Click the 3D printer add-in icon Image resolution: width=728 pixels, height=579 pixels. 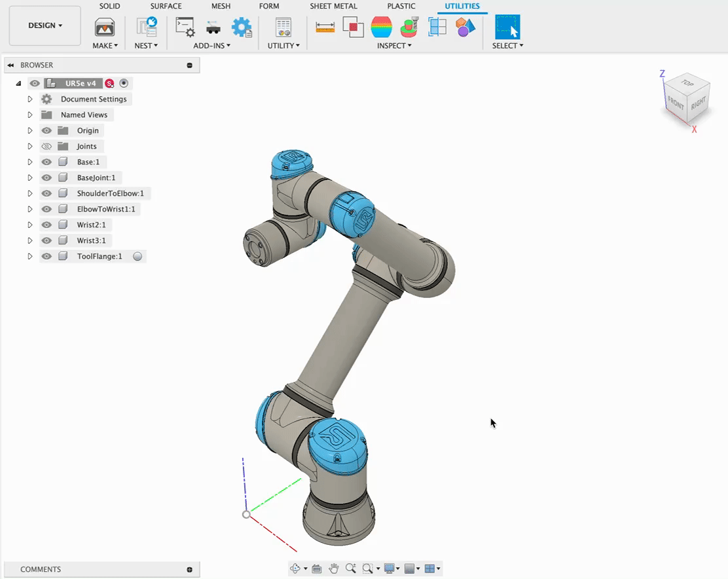[x=213, y=28]
